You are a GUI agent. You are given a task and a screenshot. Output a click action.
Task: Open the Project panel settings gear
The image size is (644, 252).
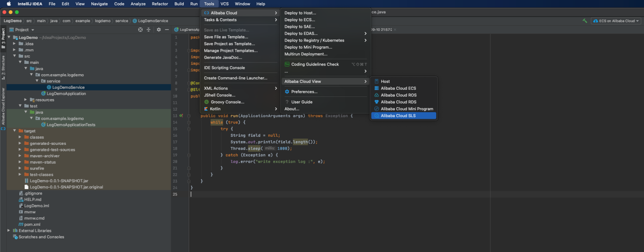(158, 29)
